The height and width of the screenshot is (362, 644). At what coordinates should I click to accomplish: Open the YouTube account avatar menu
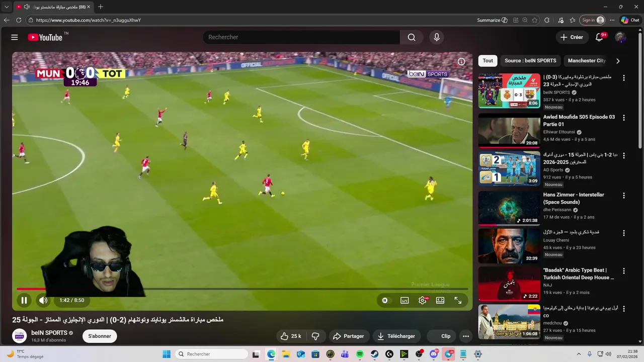point(620,37)
